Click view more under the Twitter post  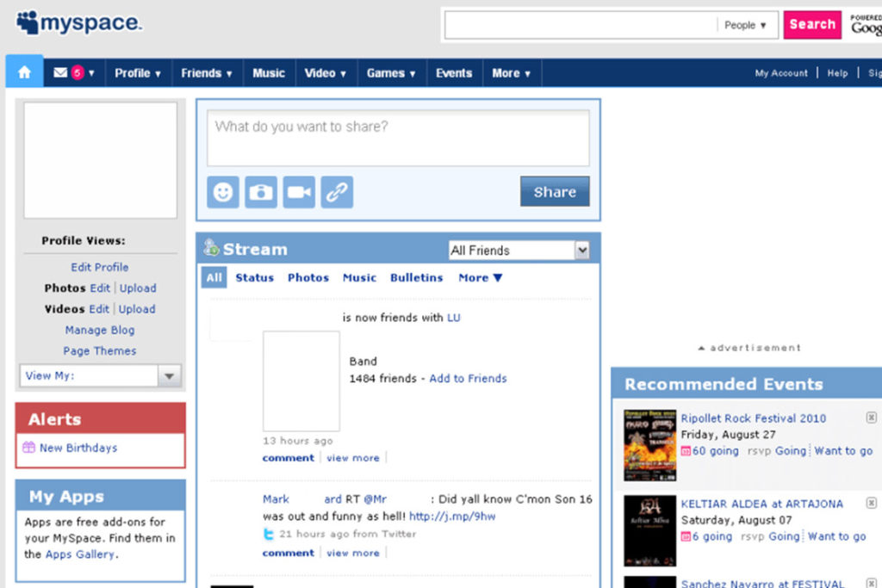pyautogui.click(x=352, y=553)
